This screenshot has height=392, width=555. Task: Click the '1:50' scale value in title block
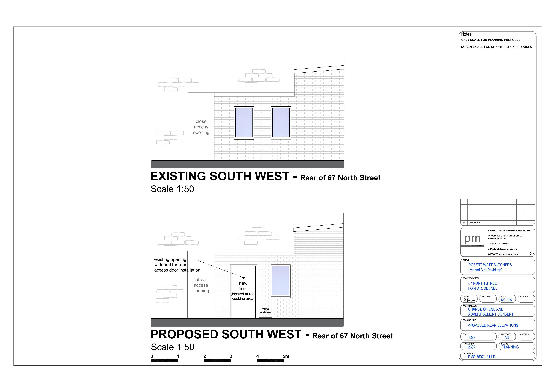pyautogui.click(x=471, y=338)
